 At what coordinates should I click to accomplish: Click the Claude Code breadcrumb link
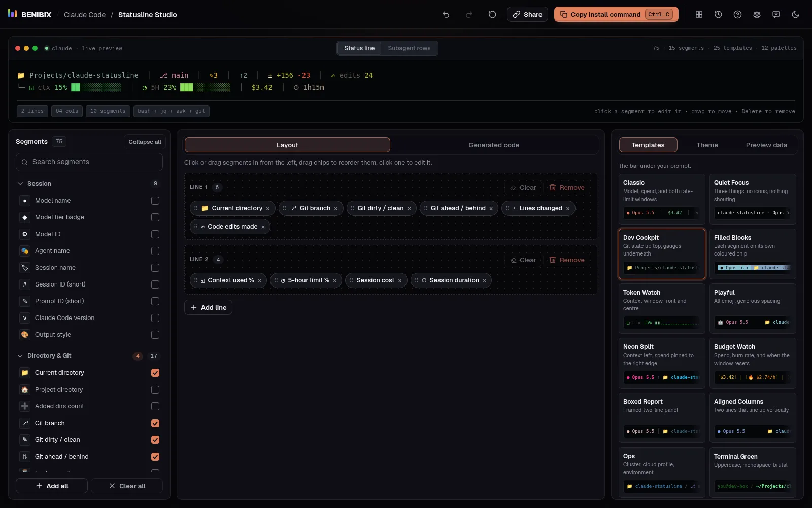(x=85, y=15)
